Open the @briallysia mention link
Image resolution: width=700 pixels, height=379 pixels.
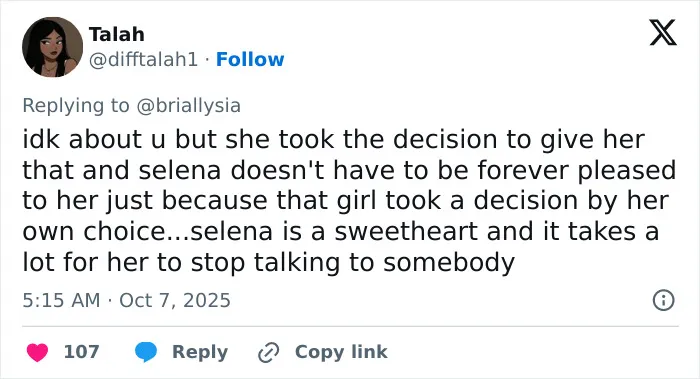[188, 106]
